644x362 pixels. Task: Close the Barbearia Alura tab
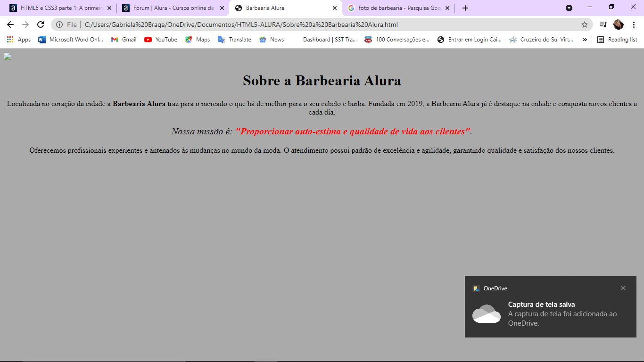(335, 8)
